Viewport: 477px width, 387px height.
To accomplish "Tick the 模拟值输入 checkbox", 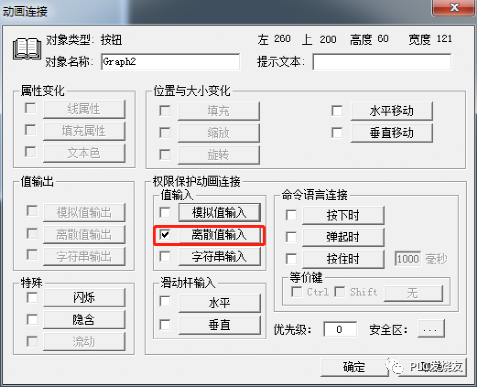I will click(165, 213).
